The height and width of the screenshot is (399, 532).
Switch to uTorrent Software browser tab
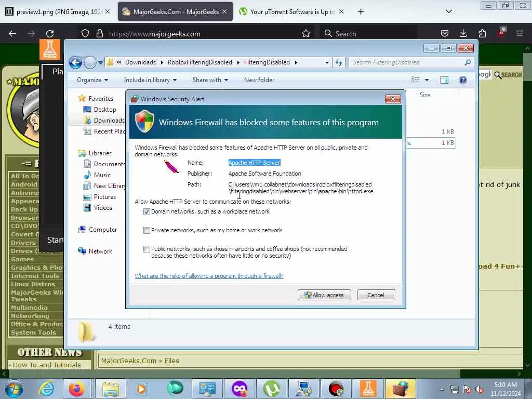292,11
